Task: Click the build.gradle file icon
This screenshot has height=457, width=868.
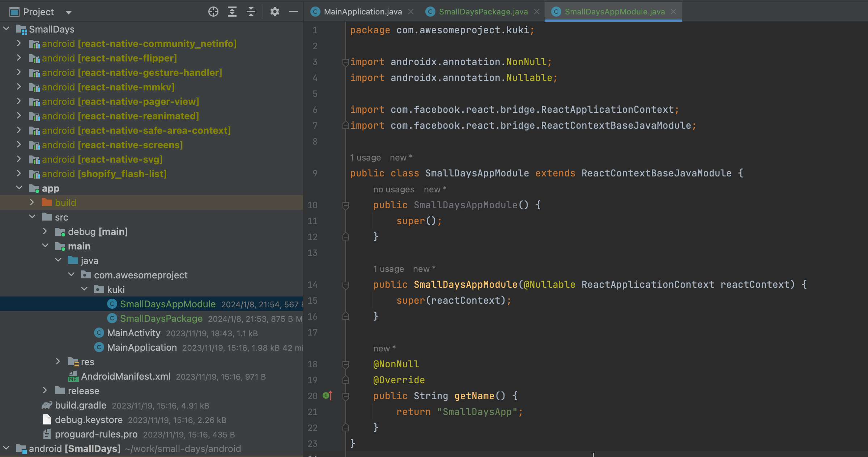Action: tap(47, 405)
